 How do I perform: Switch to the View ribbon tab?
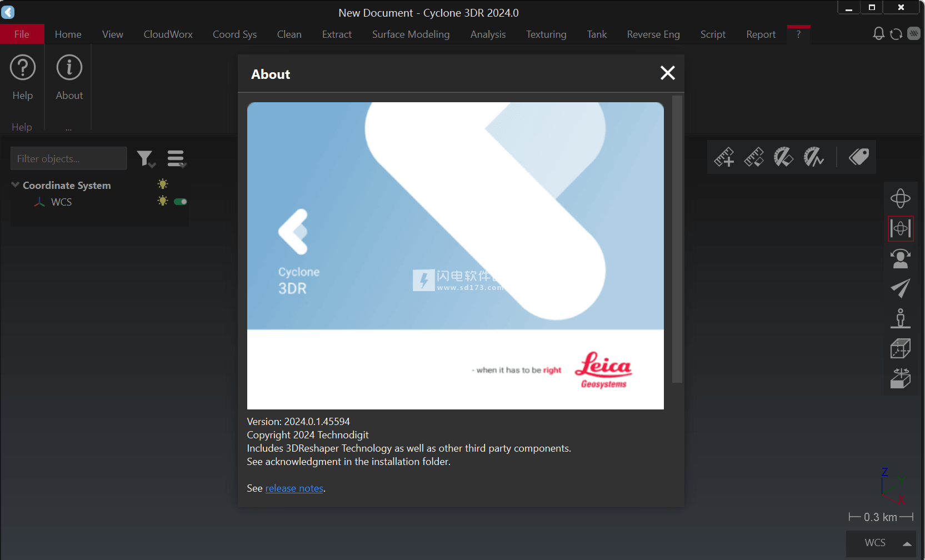coord(113,34)
